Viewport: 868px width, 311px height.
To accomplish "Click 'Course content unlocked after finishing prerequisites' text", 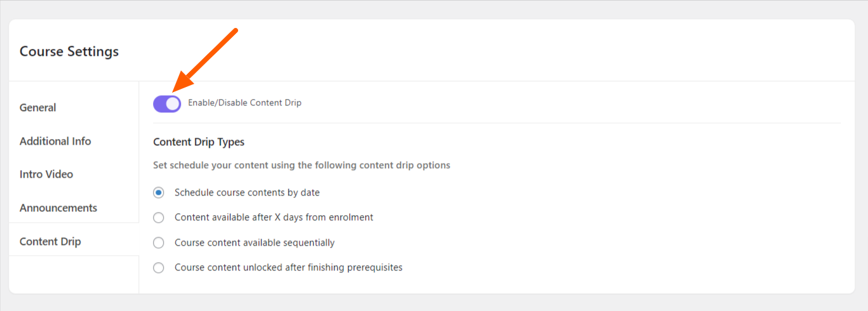I will pos(288,268).
